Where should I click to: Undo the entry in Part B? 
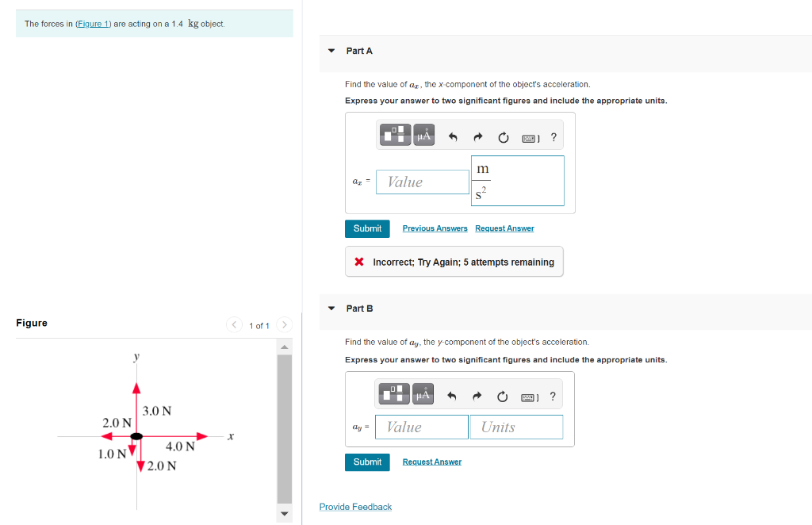point(451,397)
